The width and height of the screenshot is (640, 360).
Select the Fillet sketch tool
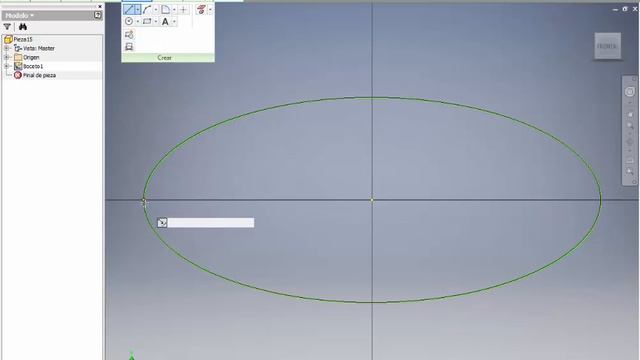165,9
